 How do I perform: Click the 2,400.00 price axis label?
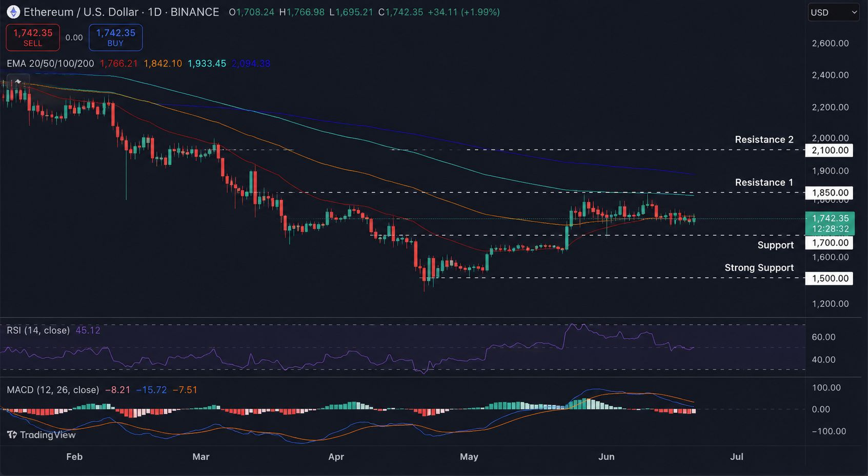click(831, 75)
